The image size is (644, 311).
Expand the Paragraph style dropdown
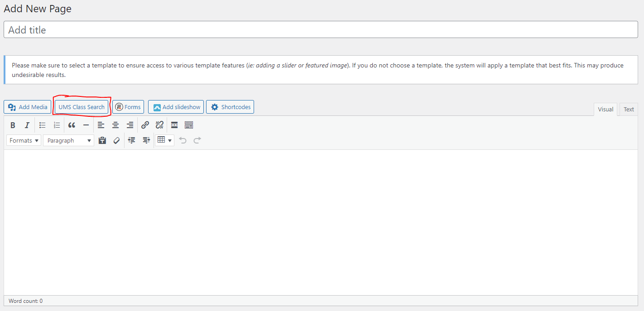68,141
